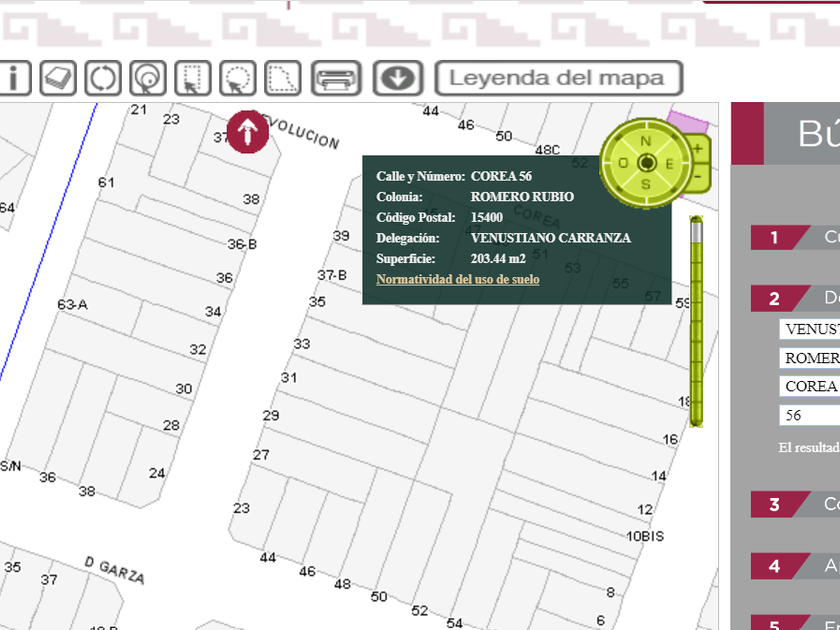840x630 pixels.
Task: Click lot number 29 on map
Action: pos(271,415)
